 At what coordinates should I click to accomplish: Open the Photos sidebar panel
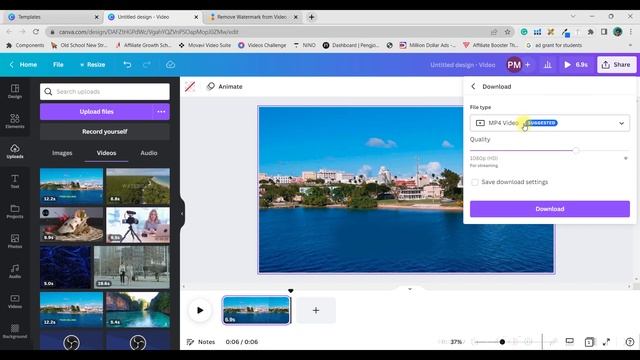[15, 241]
